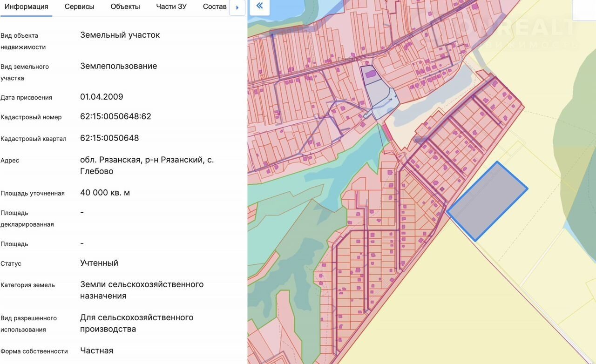Screen dimensions: 596x364
Task: Collapse the info panel with double-chevron icon
Action: point(259,6)
